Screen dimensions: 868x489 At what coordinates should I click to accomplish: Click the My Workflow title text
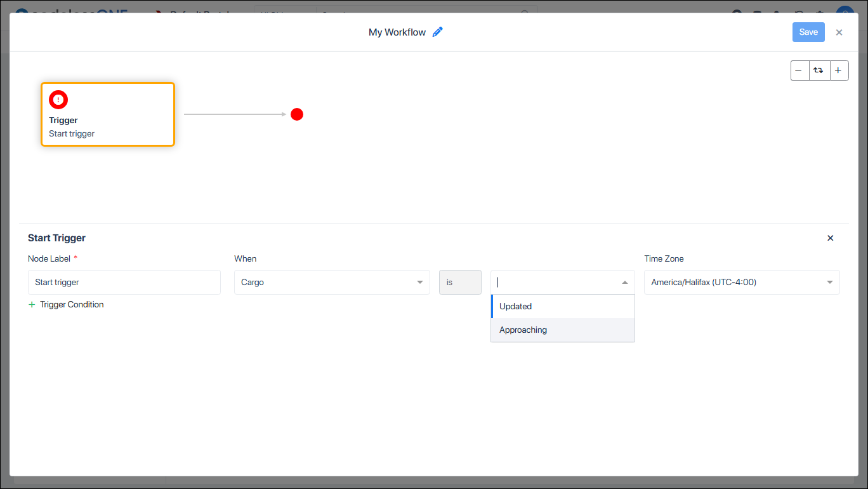tap(397, 32)
